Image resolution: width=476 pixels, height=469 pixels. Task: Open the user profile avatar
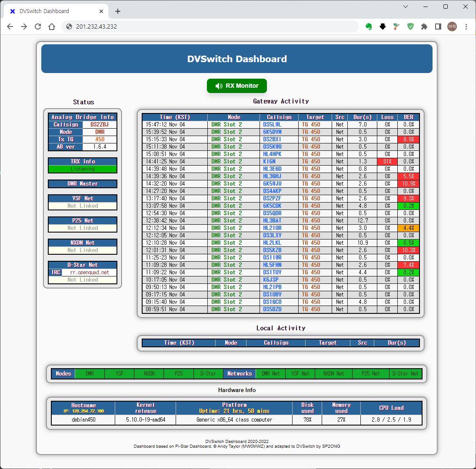pyautogui.click(x=452, y=27)
